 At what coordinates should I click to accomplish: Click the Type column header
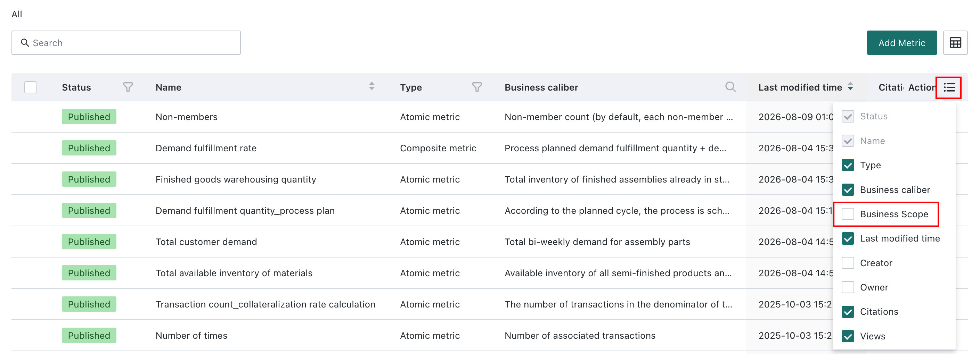coord(411,87)
